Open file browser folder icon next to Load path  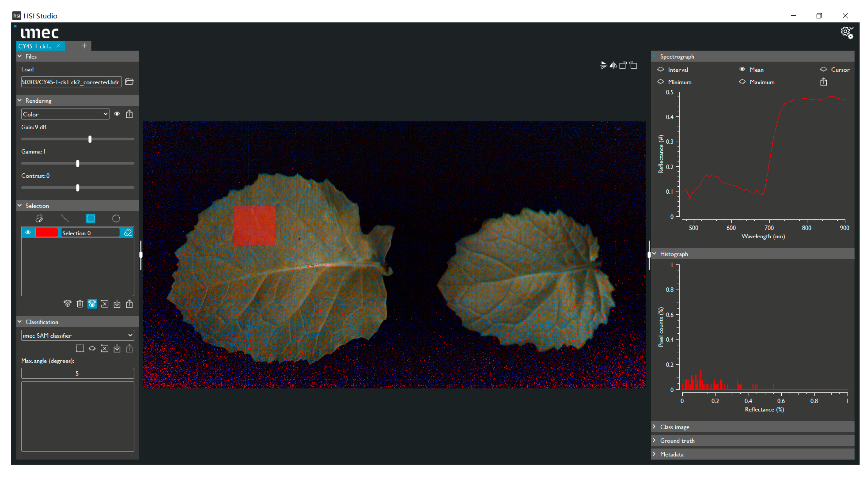129,82
